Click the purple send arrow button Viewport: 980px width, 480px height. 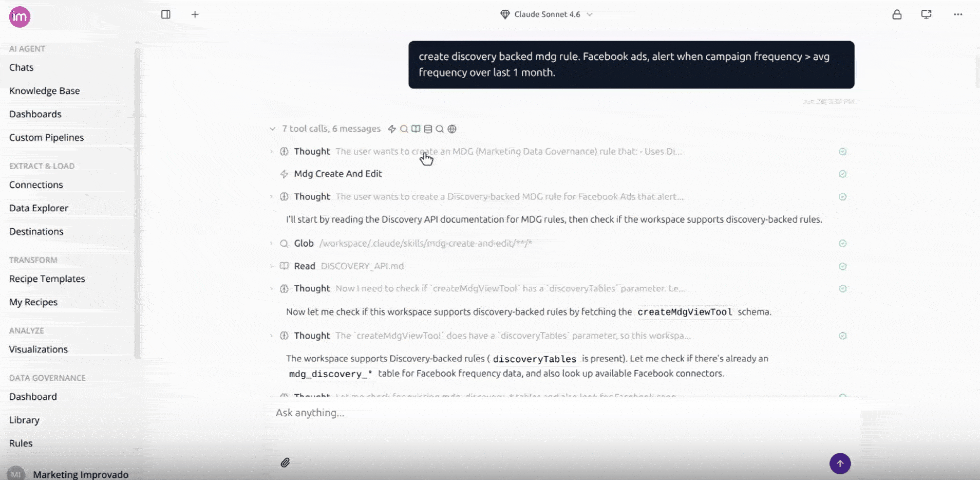click(x=840, y=464)
